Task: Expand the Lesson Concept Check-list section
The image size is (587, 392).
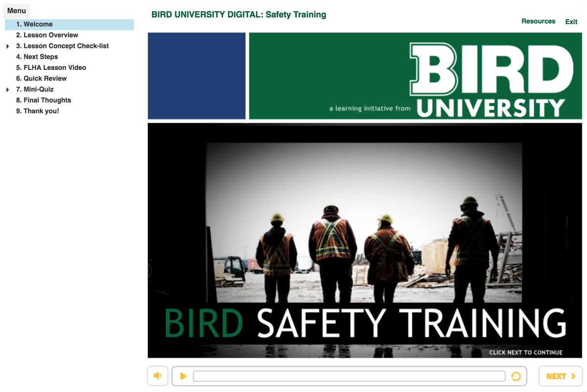Action: point(8,45)
